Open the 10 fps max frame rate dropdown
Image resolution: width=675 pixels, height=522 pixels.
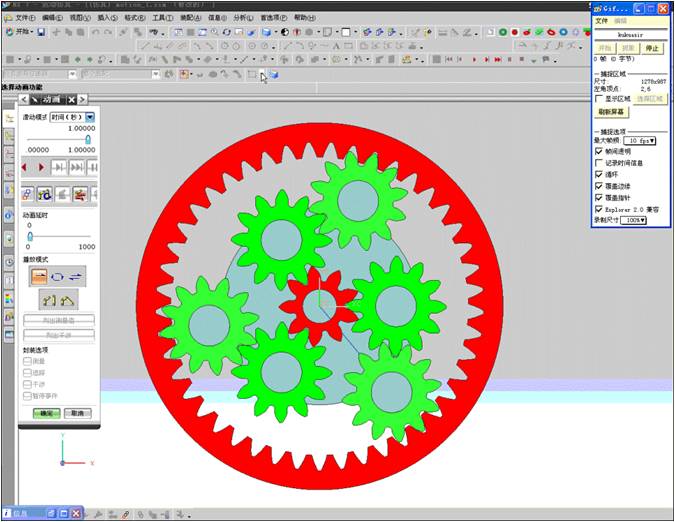(639, 141)
